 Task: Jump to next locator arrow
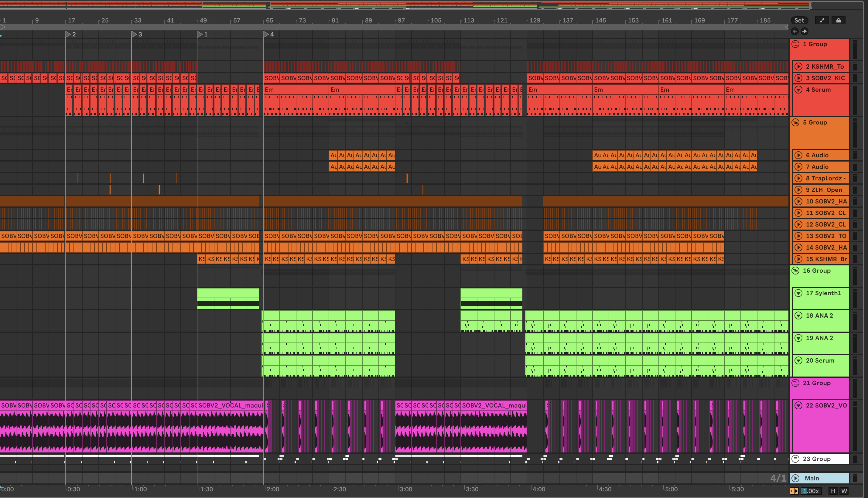[x=805, y=32]
